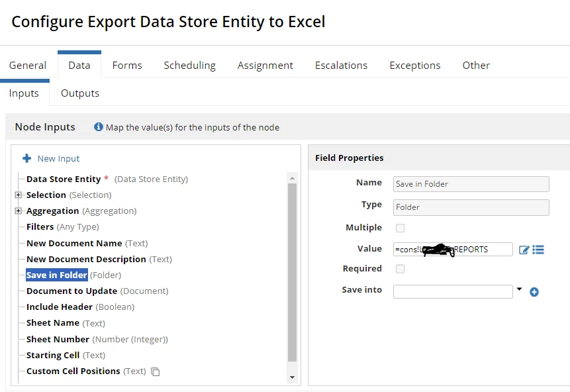Click the info icon next to Node Inputs
The height and width of the screenshot is (392, 570).
click(98, 126)
